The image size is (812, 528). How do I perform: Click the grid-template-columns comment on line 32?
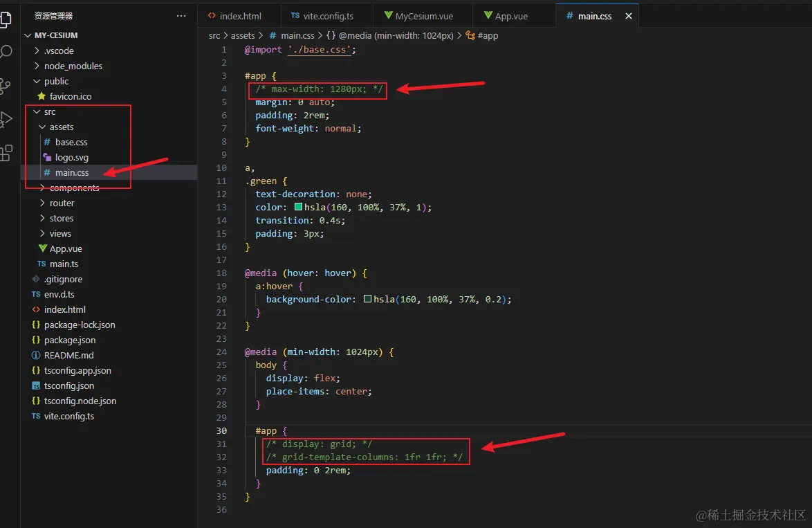[365, 457]
